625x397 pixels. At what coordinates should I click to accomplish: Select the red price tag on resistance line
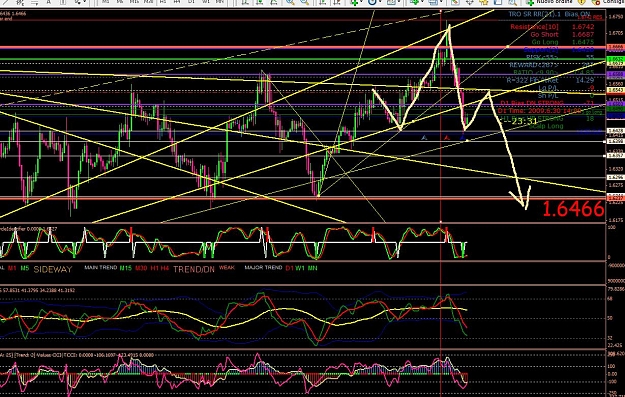pos(614,47)
